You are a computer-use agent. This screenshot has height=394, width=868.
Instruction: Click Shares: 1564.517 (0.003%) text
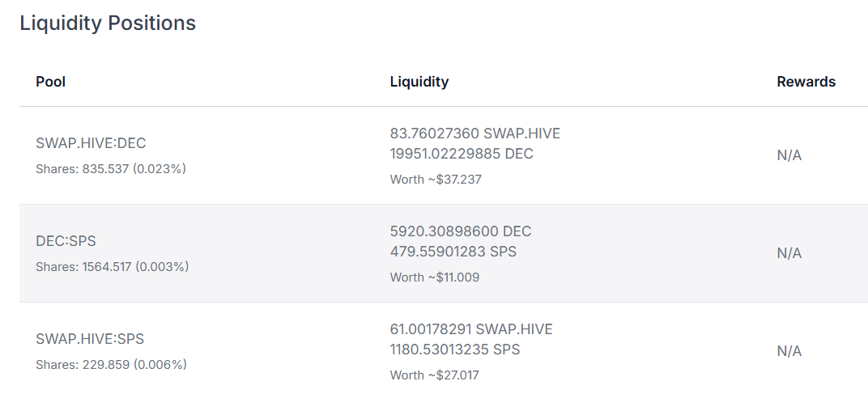pyautogui.click(x=113, y=267)
